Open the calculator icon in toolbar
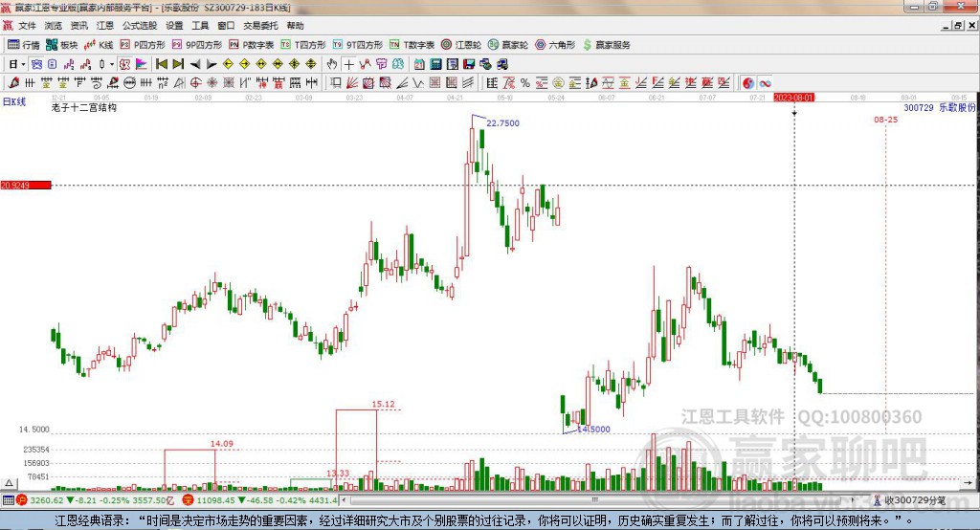Screen dimensions: 980x530 click(x=435, y=64)
